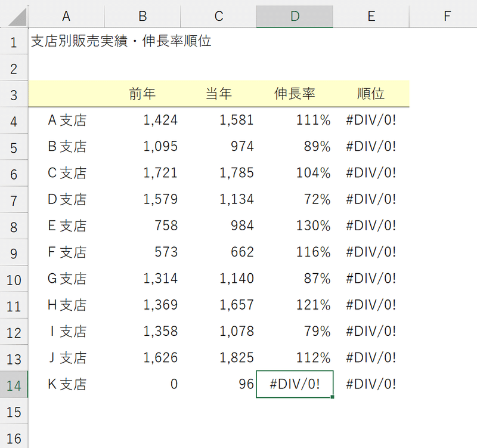477x448 pixels.
Task: Select row 16 header
Action: click(x=14, y=437)
